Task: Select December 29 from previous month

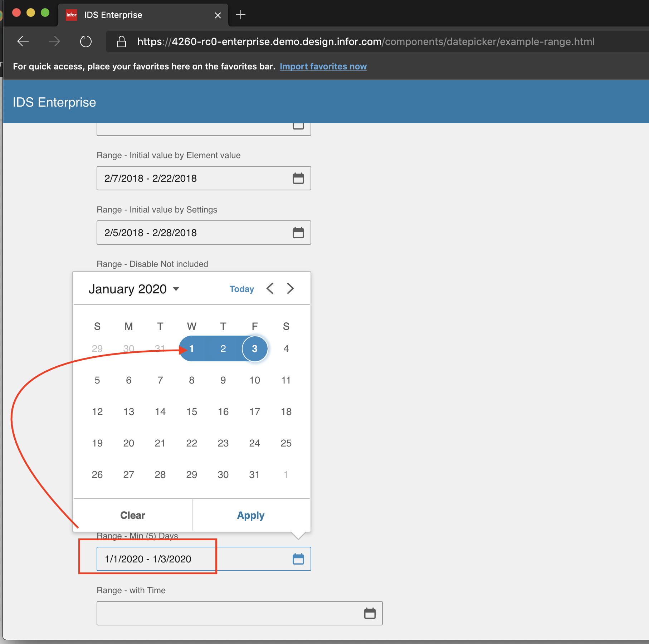Action: click(97, 348)
